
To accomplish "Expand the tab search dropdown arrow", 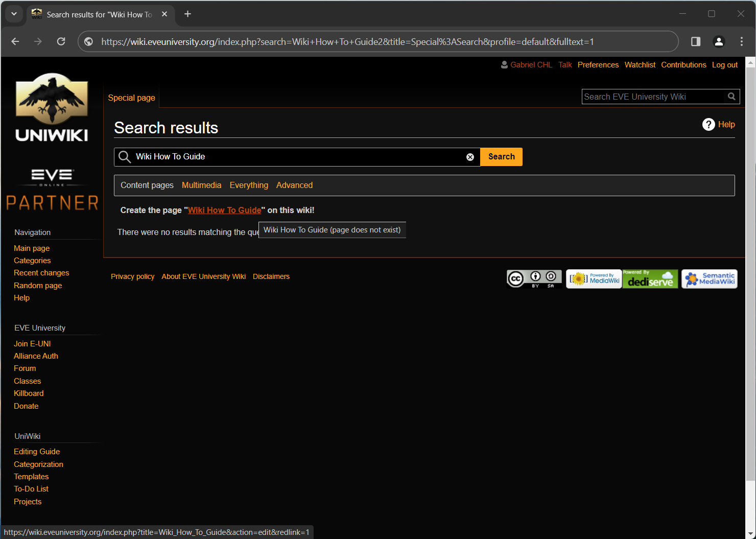I will pyautogui.click(x=14, y=14).
